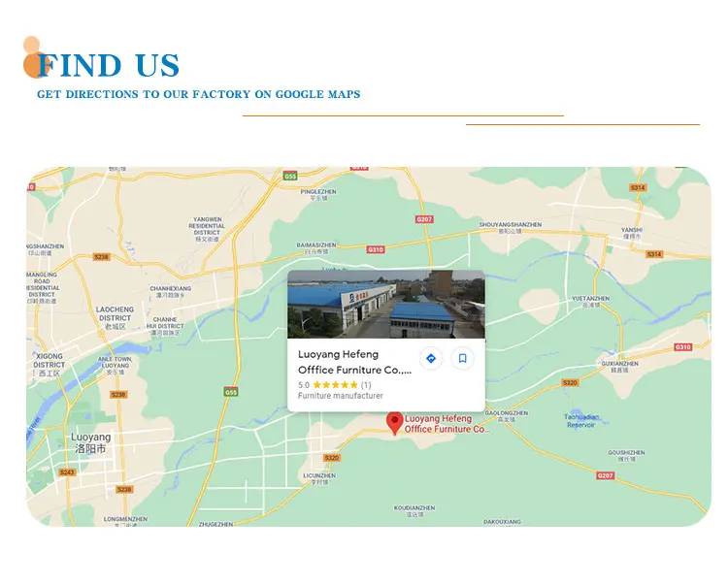The width and height of the screenshot is (728, 585).
Task: Click the Luoyang Hefeng Offfice Furniture title
Action: [354, 362]
